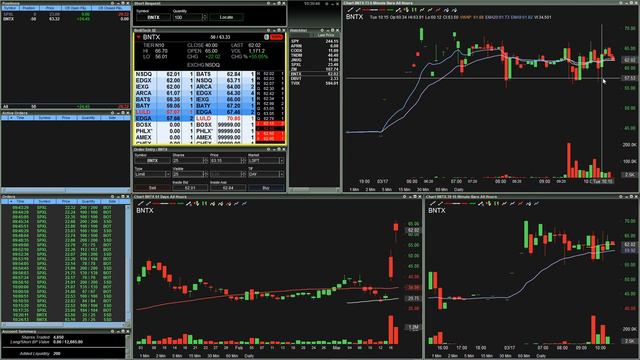Image resolution: width=640 pixels, height=360 pixels.
Task: Click the Sell button in Order Entry
Action: 152,188
